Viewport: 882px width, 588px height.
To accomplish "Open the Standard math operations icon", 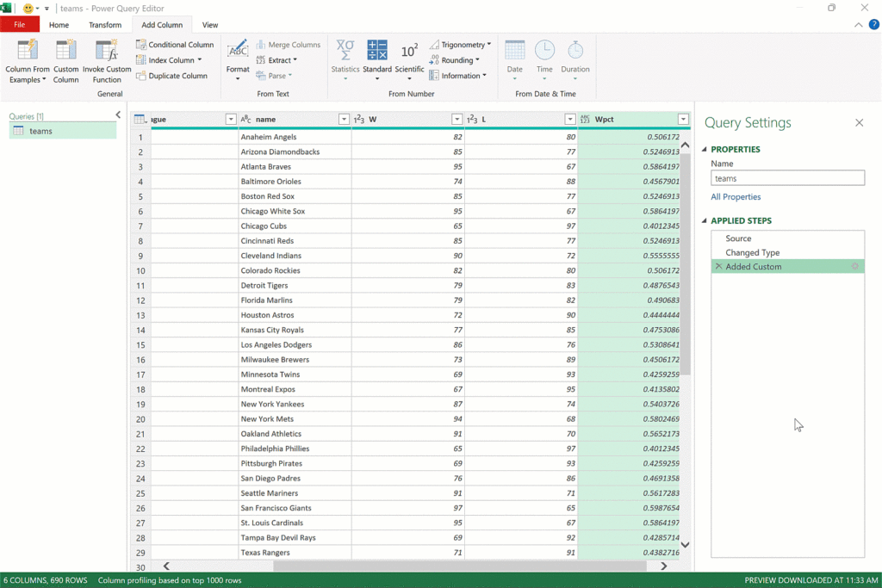I will tap(377, 49).
